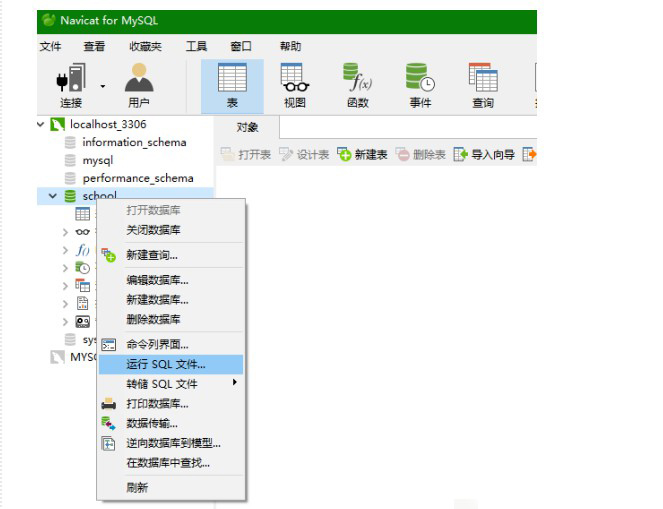This screenshot has height=509, width=663.
Task: Choose 命令列界面... from context menu
Action: [157, 344]
